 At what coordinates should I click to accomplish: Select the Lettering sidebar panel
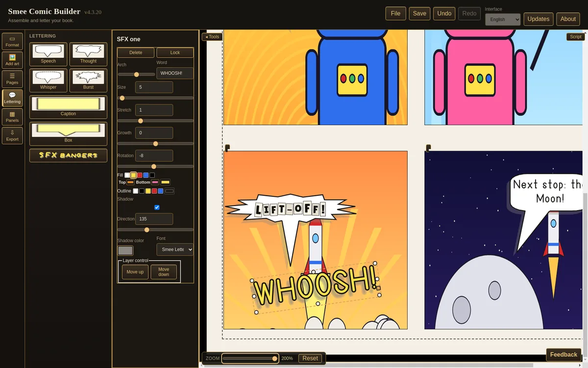coord(12,98)
